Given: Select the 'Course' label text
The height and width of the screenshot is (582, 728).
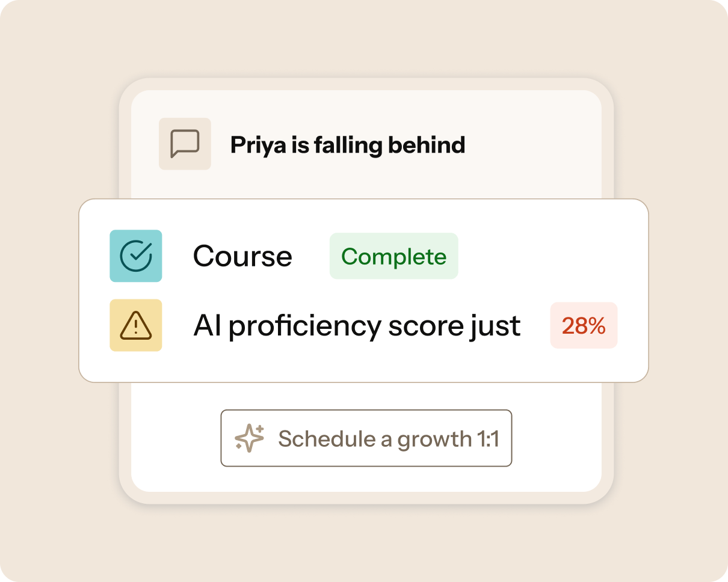Looking at the screenshot, I should click(242, 257).
